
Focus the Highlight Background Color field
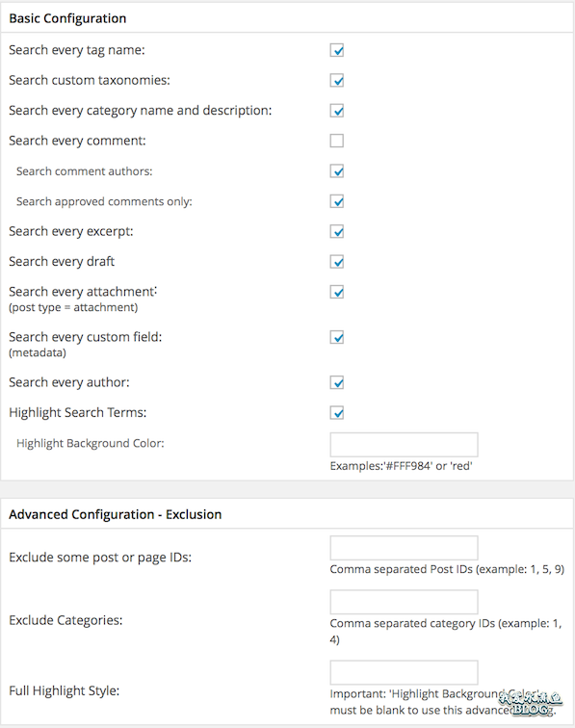(404, 445)
